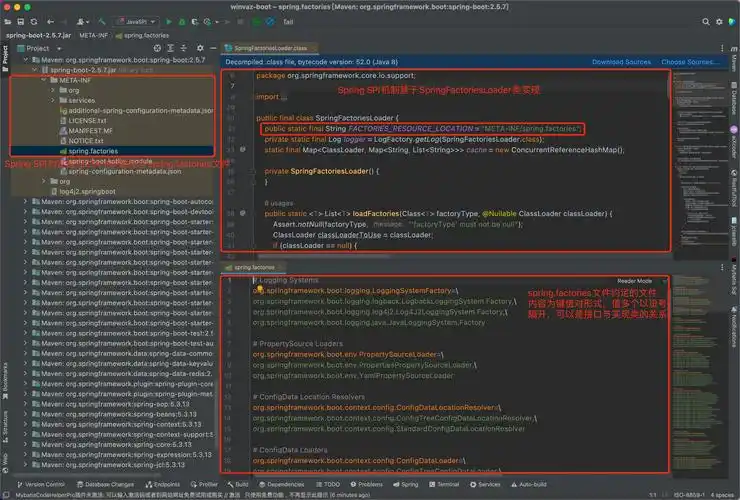The image size is (740, 500).
Task: Click the Choose Sources link
Action: click(x=688, y=61)
